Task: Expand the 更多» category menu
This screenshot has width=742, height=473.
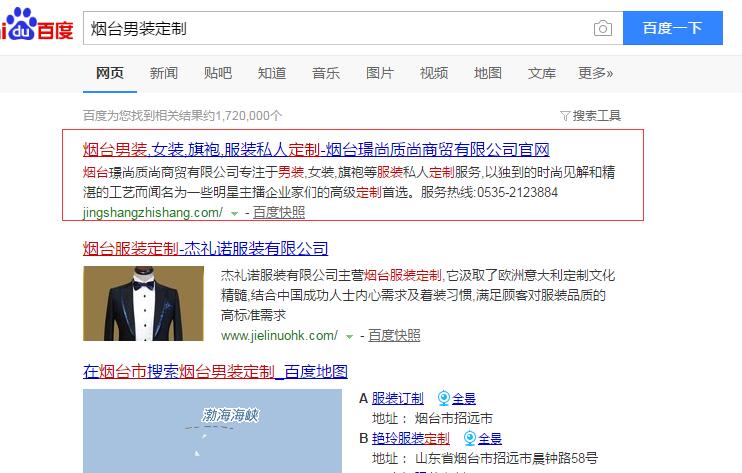Action: click(x=595, y=73)
